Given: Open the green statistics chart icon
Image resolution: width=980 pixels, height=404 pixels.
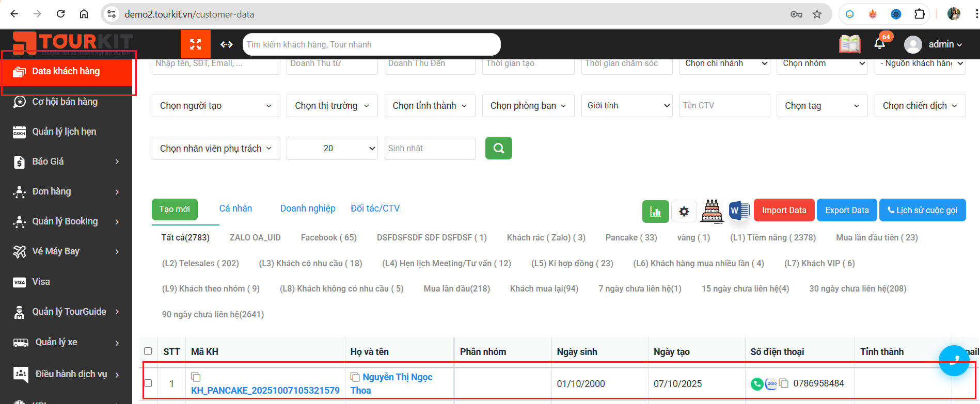Looking at the screenshot, I should (655, 211).
